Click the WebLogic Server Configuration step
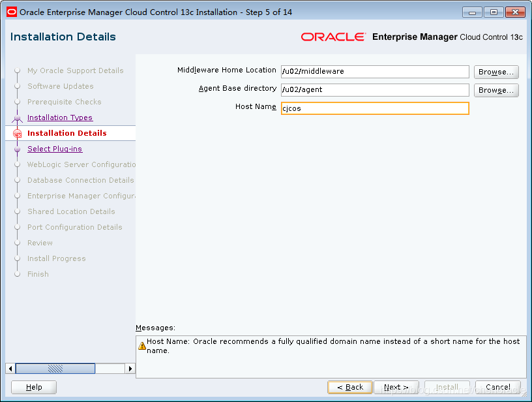This screenshot has height=402, width=532. (x=81, y=164)
